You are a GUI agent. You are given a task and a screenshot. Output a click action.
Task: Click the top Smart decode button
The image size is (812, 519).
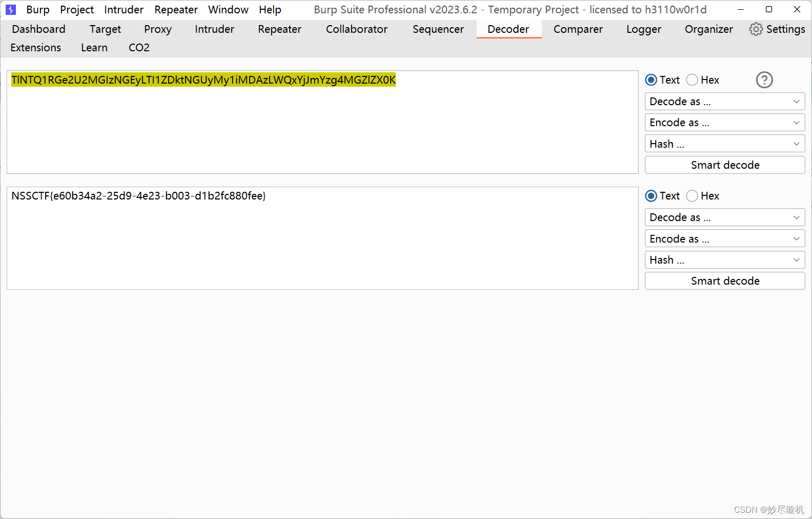(x=725, y=165)
